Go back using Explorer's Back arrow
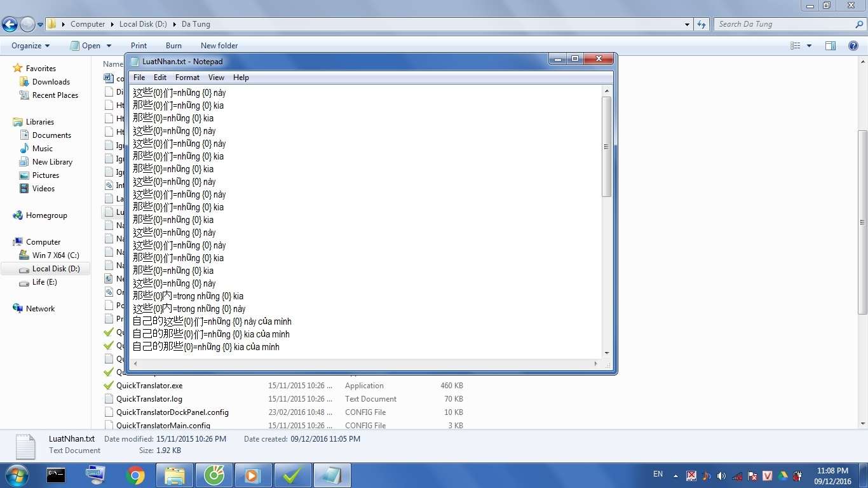868x488 pixels. point(10,24)
